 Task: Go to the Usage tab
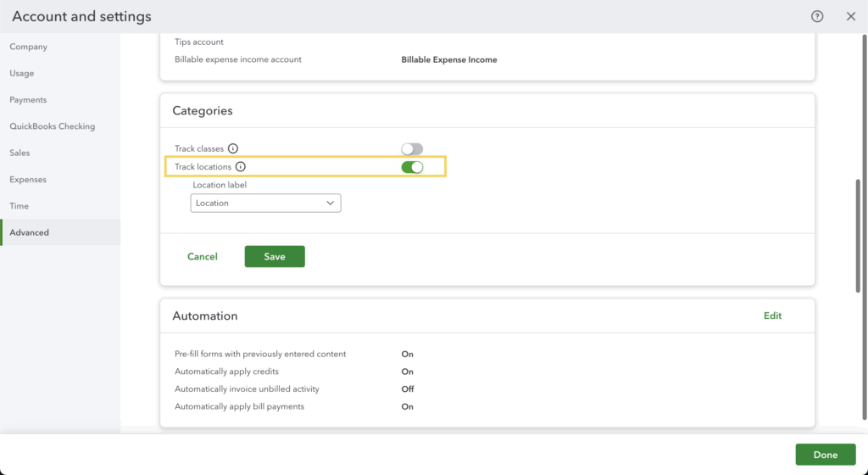[22, 74]
